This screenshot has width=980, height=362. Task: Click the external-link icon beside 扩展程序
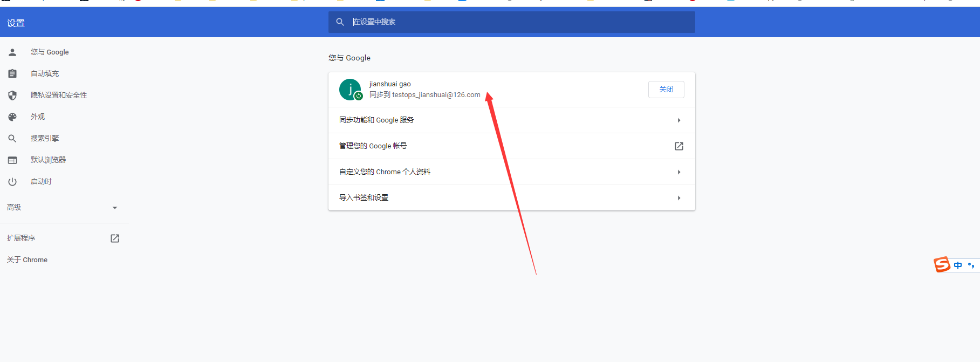click(115, 238)
